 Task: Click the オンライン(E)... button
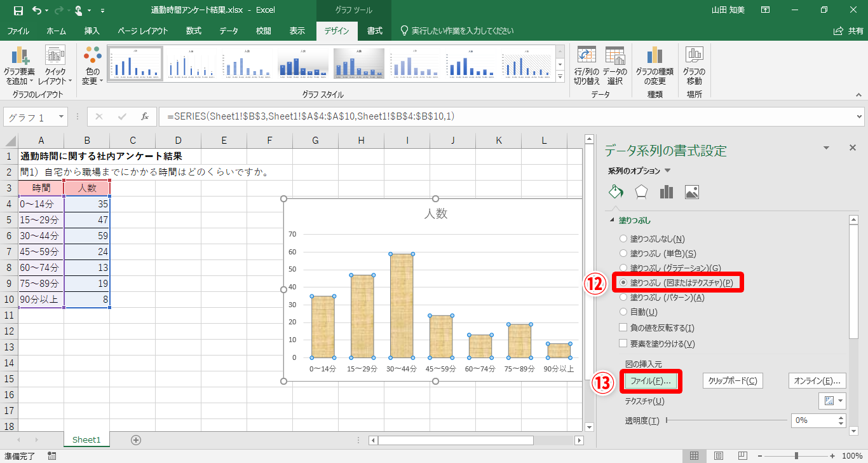tap(818, 381)
